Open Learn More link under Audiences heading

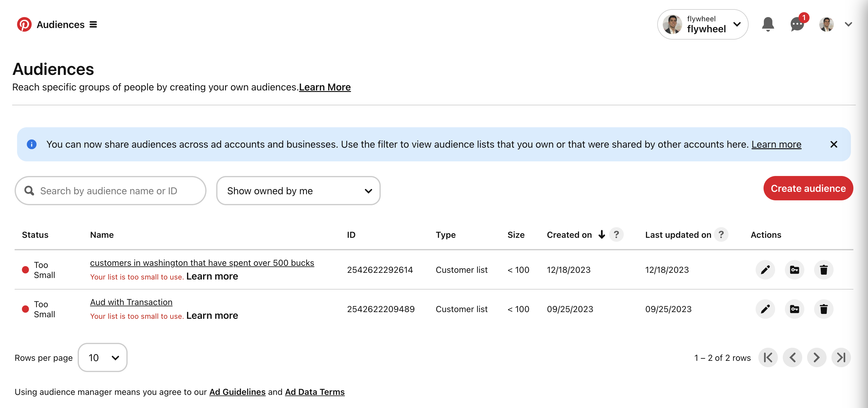(x=325, y=87)
